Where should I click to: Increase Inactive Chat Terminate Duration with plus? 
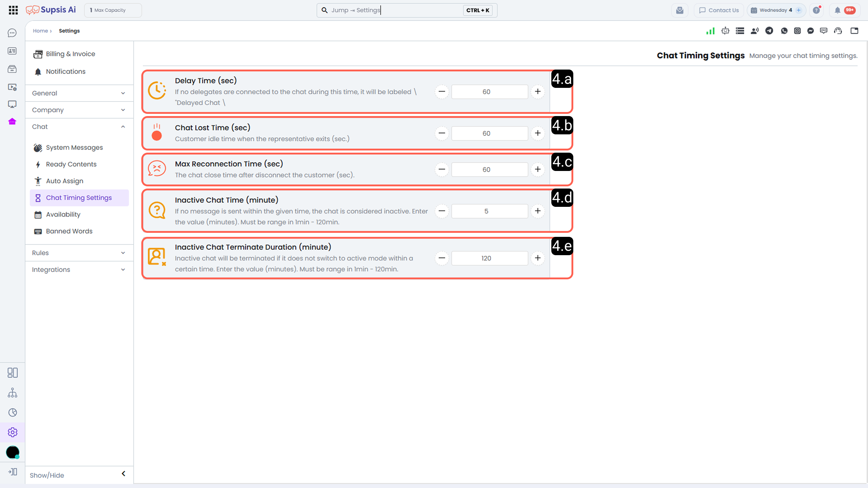click(538, 258)
